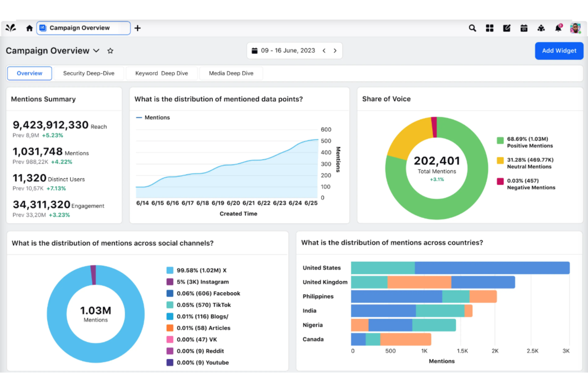Expand the Campaign Overview title dropdown
Image resolution: width=588 pixels, height=392 pixels.
point(96,51)
